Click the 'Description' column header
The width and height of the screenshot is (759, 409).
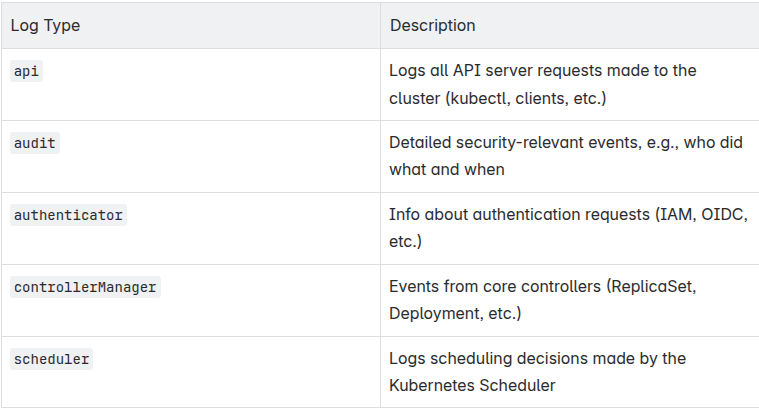570,26
